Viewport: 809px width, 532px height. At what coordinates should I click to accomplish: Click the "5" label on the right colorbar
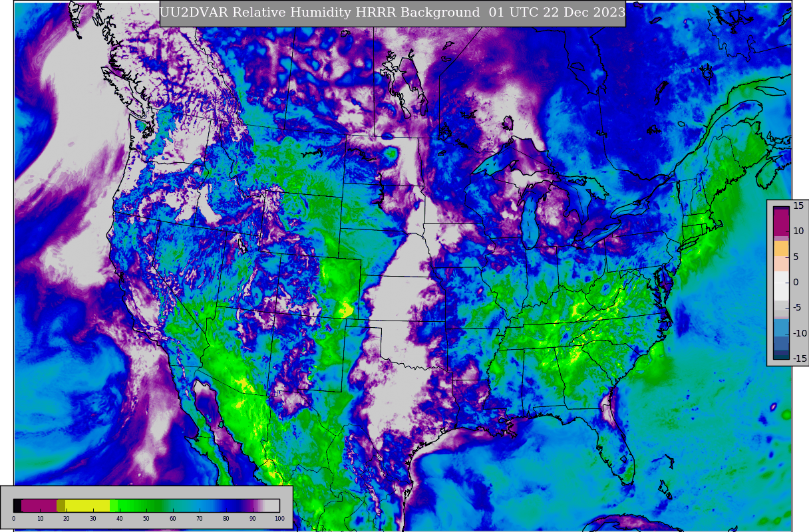796,257
